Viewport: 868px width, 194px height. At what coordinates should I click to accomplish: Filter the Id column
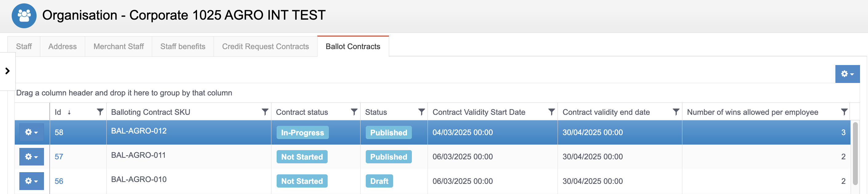[x=100, y=112]
